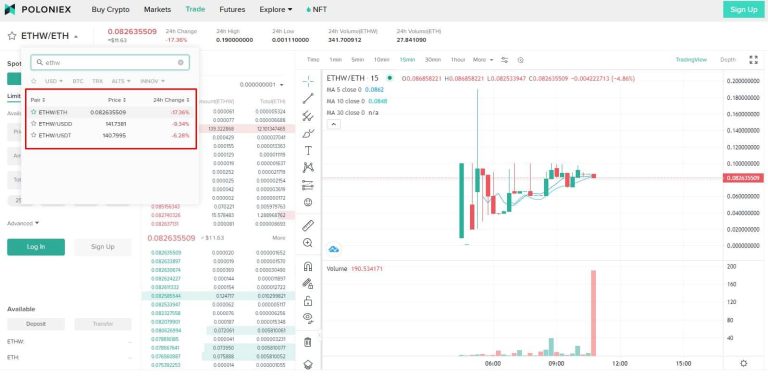Image resolution: width=768 pixels, height=378 pixels.
Task: Star the ETHW/USDD row
Action: [x=34, y=123]
